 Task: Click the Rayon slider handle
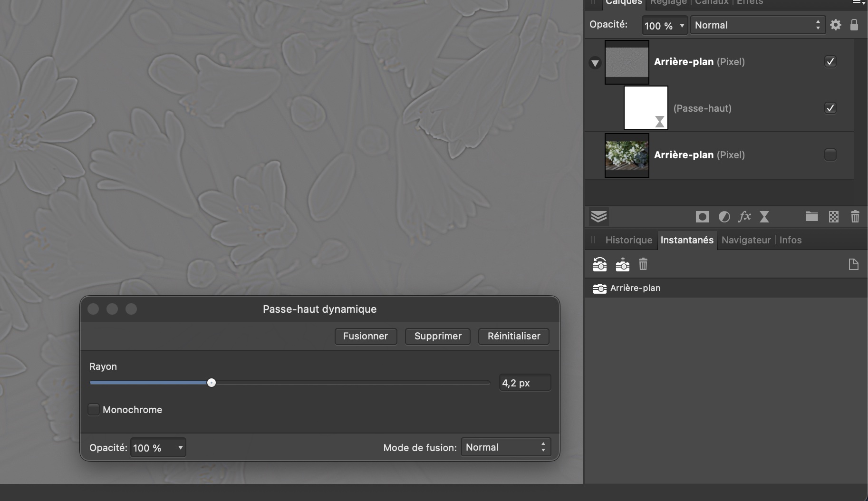[212, 383]
